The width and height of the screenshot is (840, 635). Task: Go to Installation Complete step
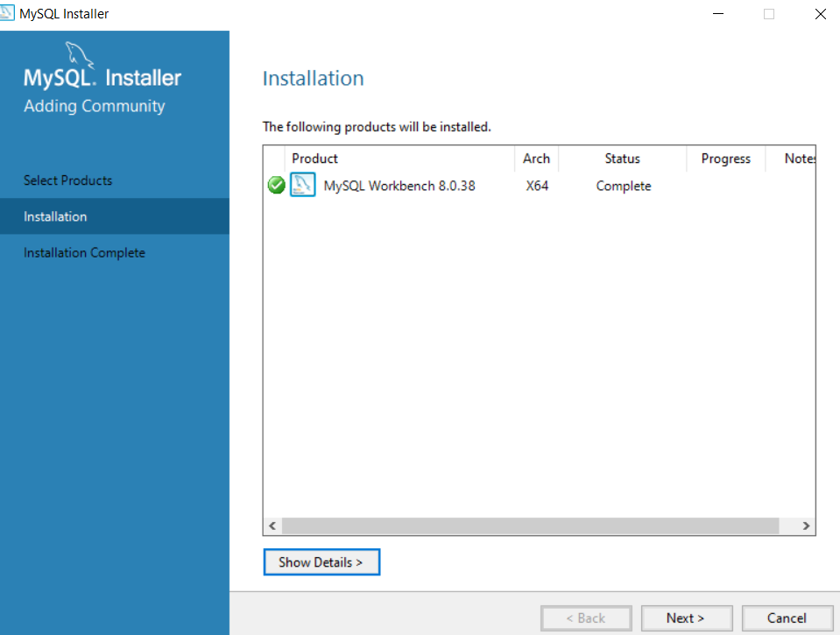click(x=115, y=252)
